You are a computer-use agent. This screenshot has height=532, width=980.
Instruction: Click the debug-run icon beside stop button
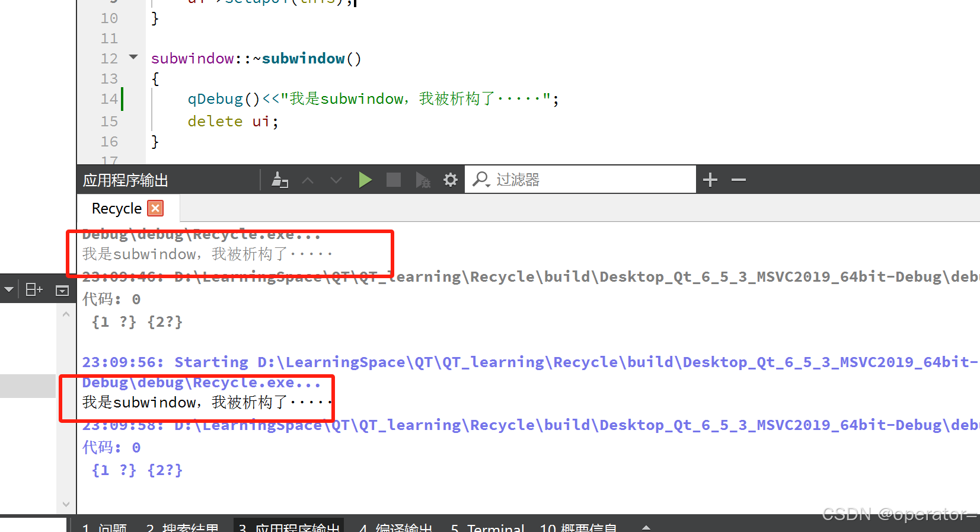pyautogui.click(x=423, y=180)
